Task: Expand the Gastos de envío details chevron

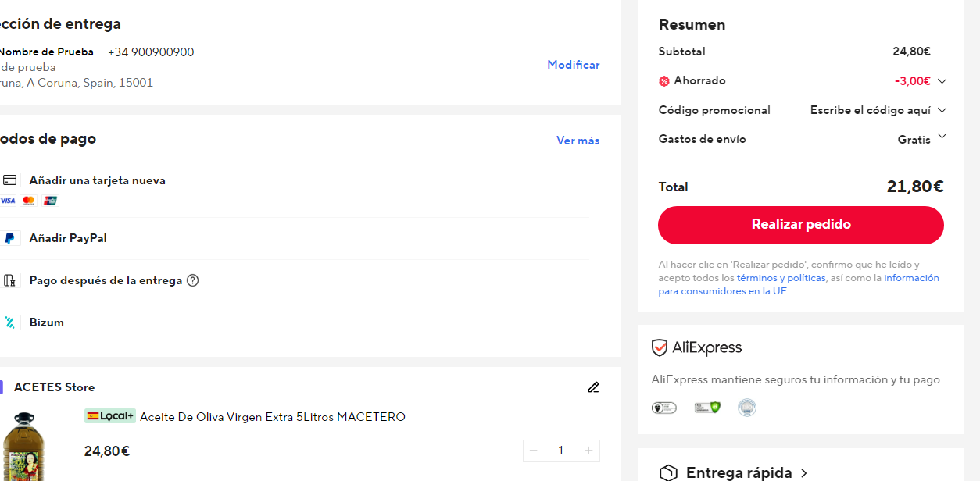Action: (x=942, y=136)
